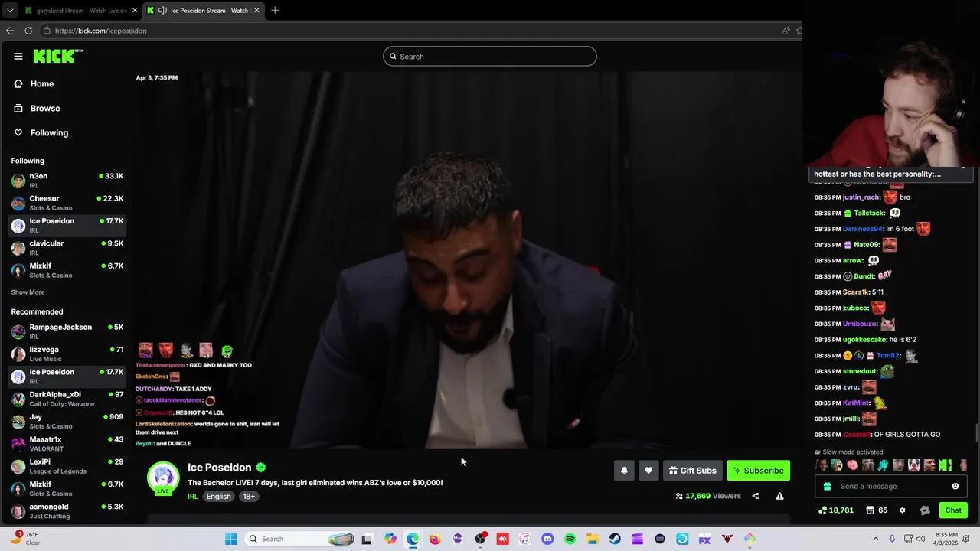Report stream via warning triangle icon
Screen dimensions: 980x551
779,496
